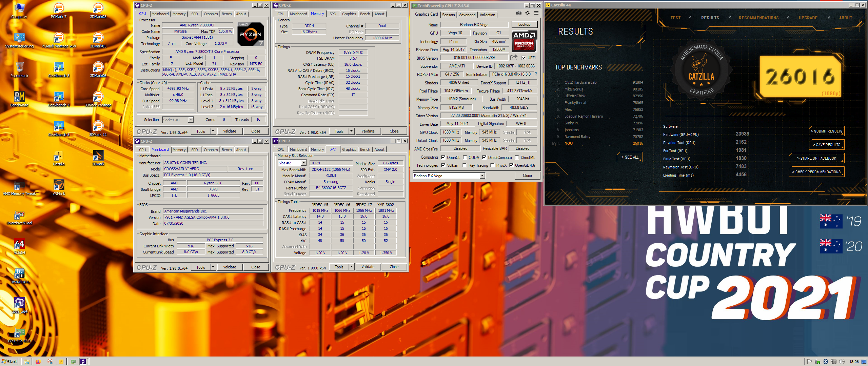Toggle the OpenCL checkbox
Screen dimensions: 868x366
[443, 157]
